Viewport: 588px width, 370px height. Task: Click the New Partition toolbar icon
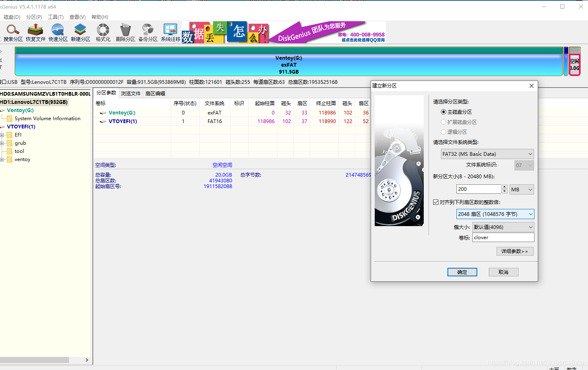[80, 32]
